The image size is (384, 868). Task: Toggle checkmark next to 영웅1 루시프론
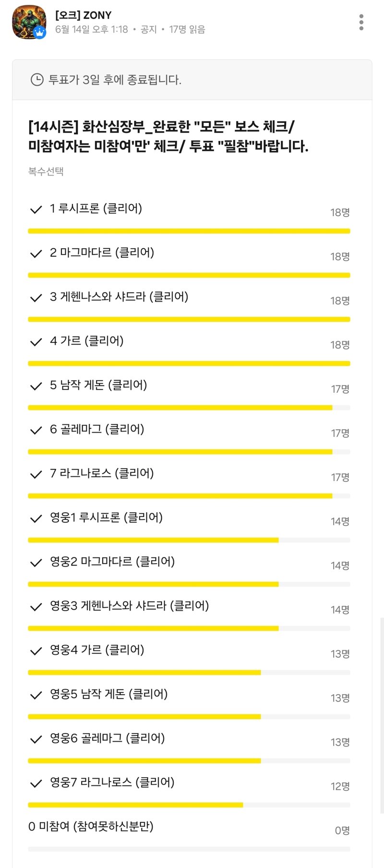point(36,519)
